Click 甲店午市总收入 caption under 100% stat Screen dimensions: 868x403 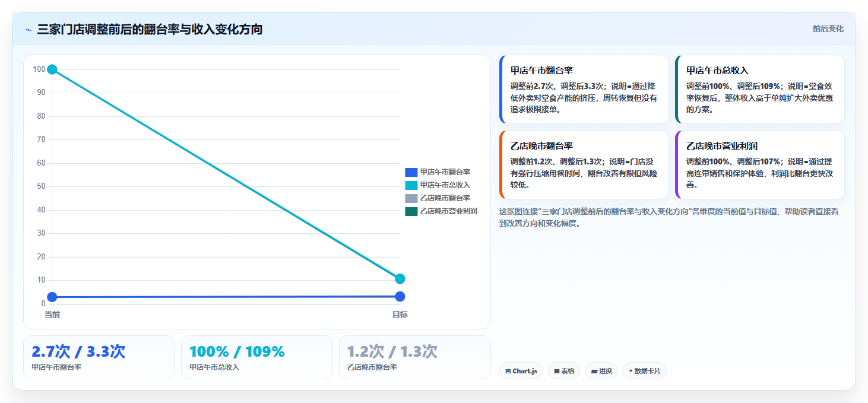click(x=214, y=367)
